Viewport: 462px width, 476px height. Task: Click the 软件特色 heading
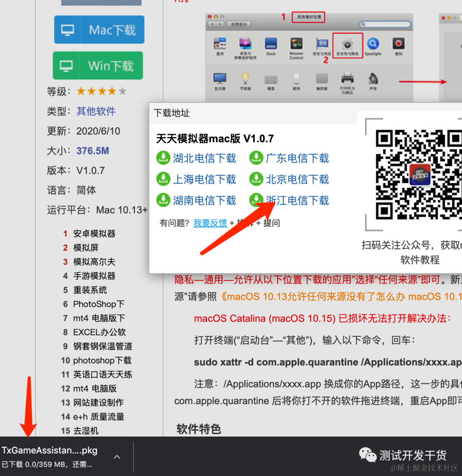[x=199, y=429]
